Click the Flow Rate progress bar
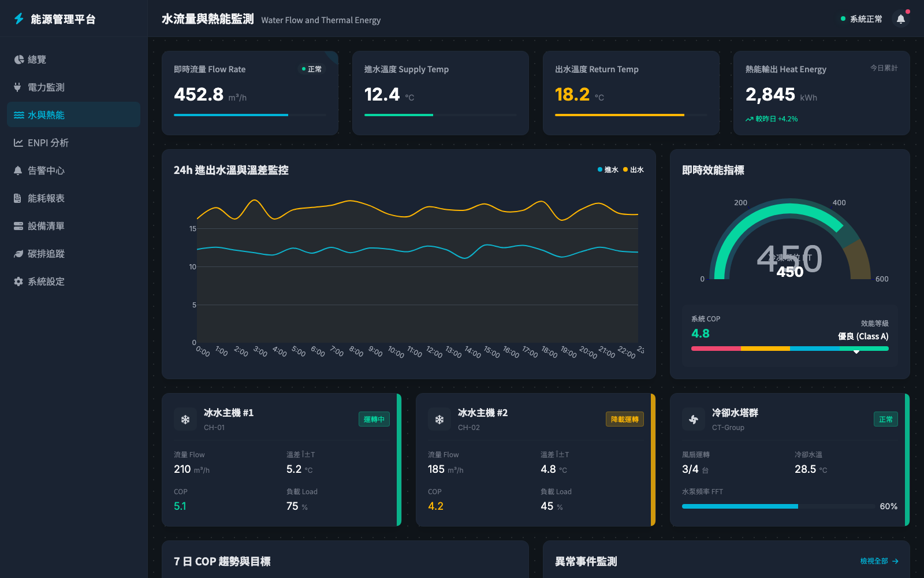The width and height of the screenshot is (924, 578). pos(250,115)
